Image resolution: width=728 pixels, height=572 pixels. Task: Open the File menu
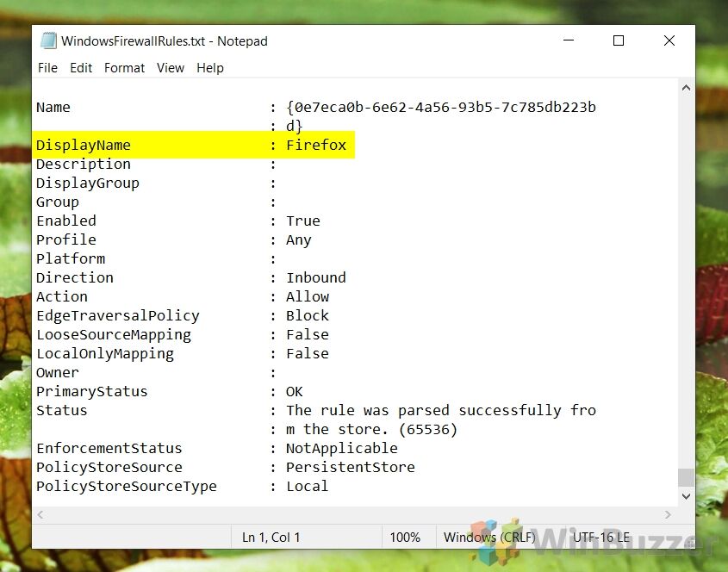pyautogui.click(x=48, y=68)
